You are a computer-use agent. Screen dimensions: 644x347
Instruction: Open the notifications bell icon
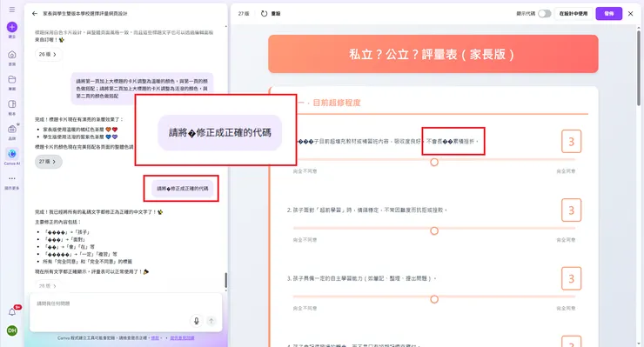12,312
